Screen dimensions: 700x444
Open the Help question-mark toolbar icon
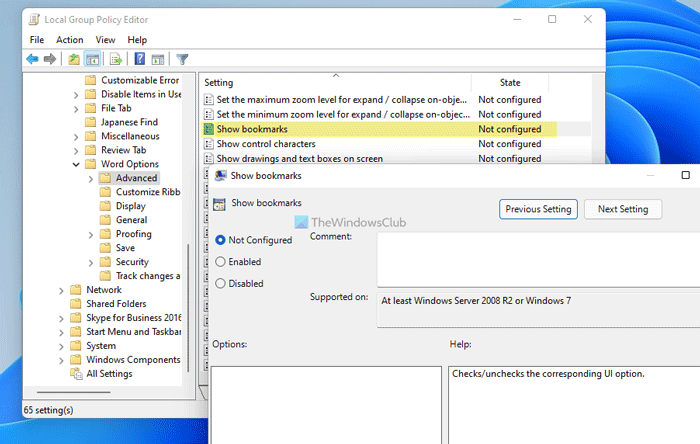point(140,59)
